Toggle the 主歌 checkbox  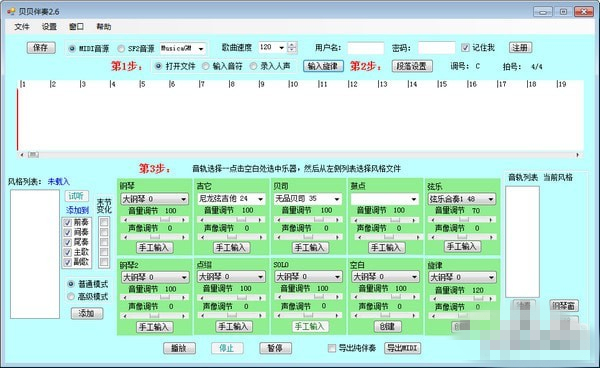68,252
